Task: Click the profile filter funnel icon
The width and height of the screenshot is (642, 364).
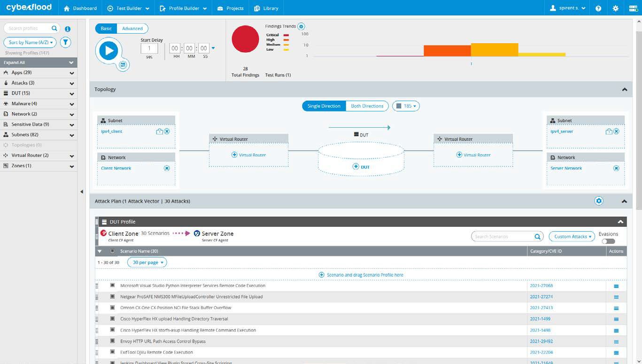Action: pos(66,42)
